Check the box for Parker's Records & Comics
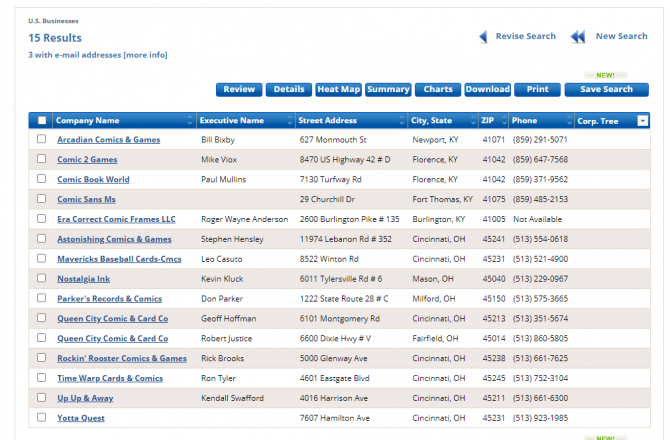Viewport: 670px width, 440px height. tap(41, 298)
